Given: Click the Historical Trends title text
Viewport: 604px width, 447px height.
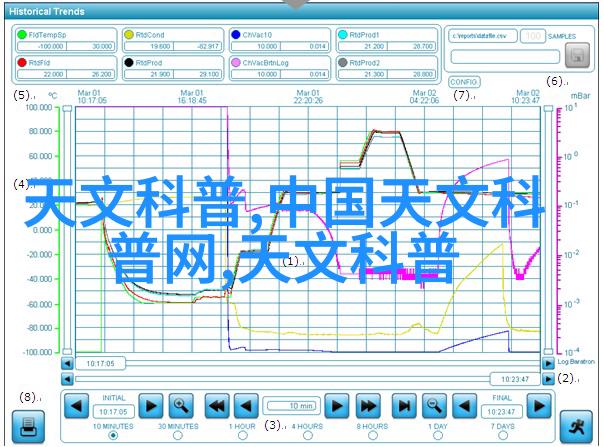Looking at the screenshot, I should point(47,12).
